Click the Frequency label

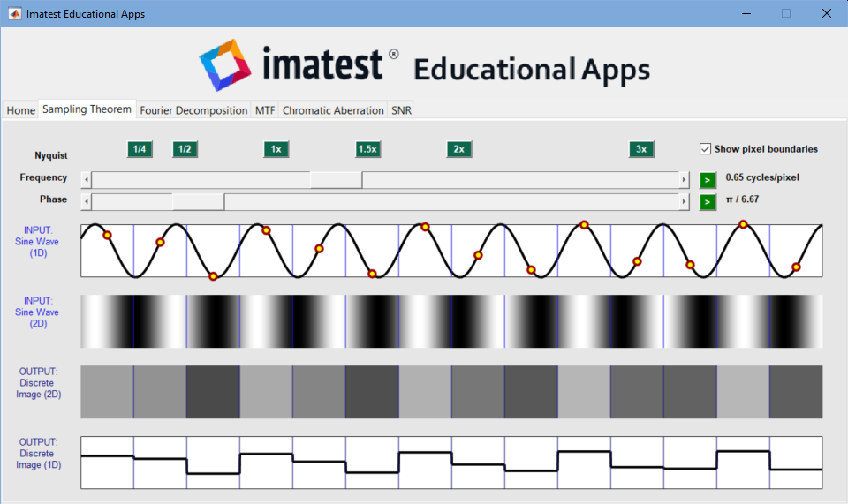pyautogui.click(x=43, y=177)
